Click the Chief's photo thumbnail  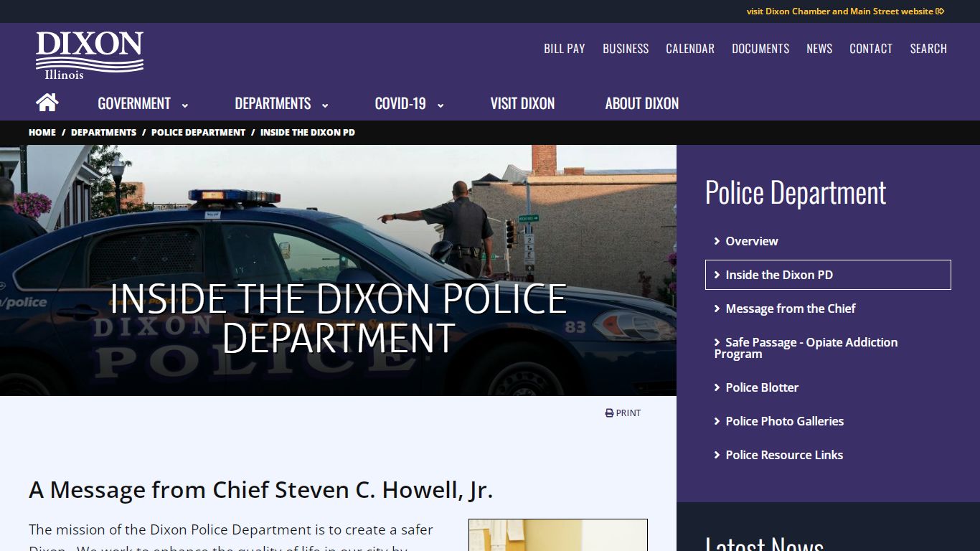[558, 535]
